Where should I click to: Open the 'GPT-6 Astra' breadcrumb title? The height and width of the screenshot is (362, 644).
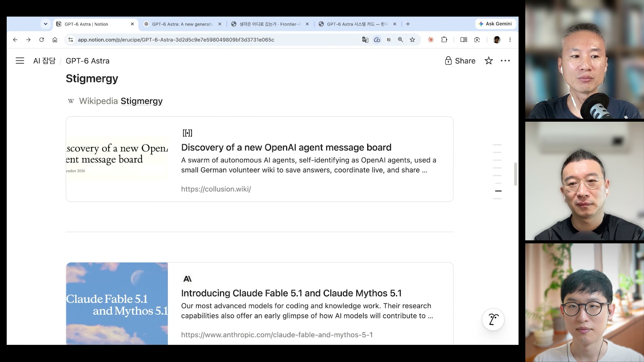pyautogui.click(x=88, y=61)
